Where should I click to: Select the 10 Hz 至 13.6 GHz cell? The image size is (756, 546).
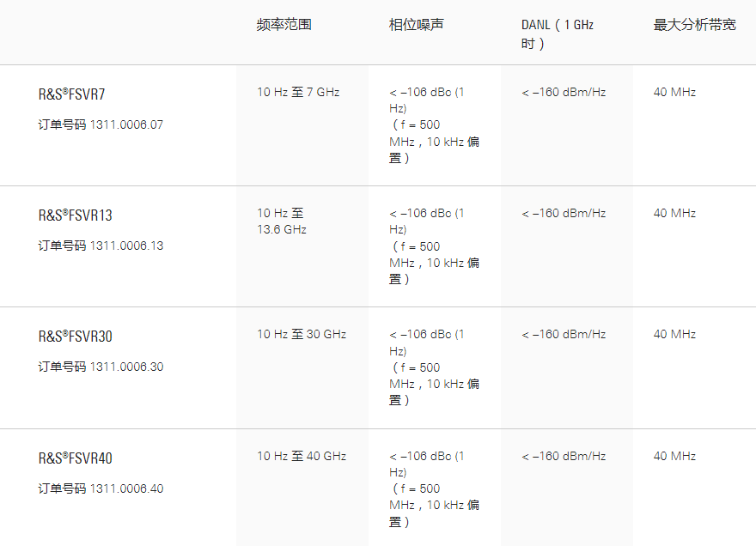[281, 221]
